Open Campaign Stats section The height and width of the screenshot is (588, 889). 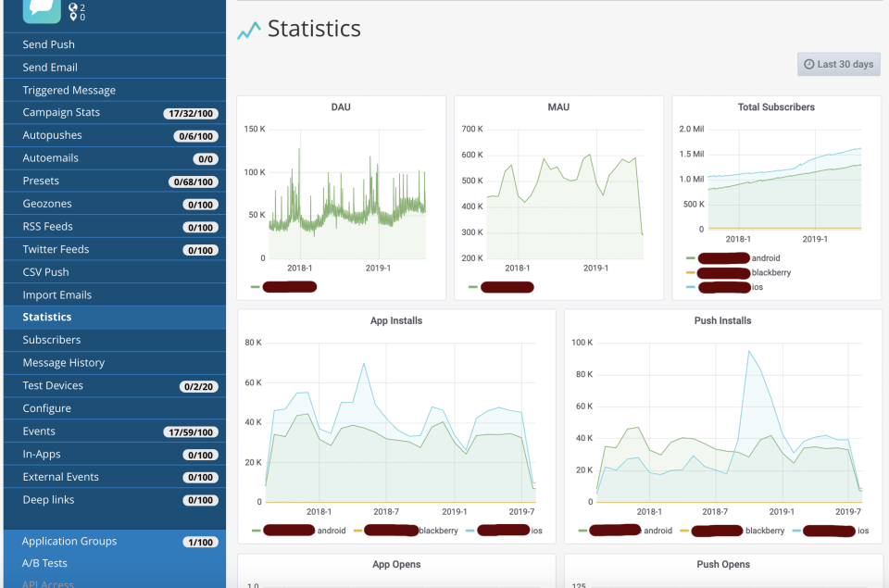pos(61,113)
